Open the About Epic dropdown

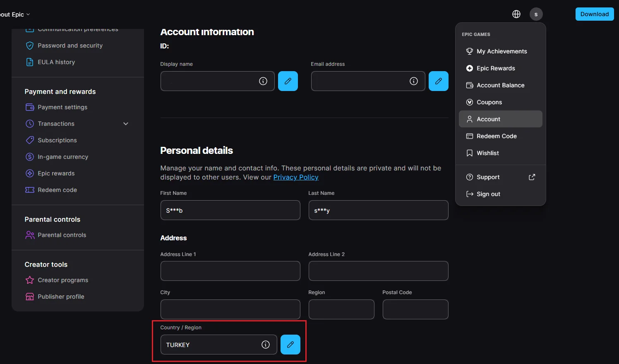click(15, 14)
